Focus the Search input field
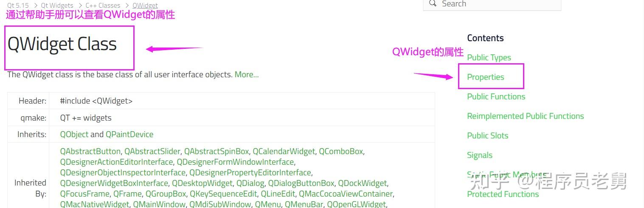 click(492, 4)
